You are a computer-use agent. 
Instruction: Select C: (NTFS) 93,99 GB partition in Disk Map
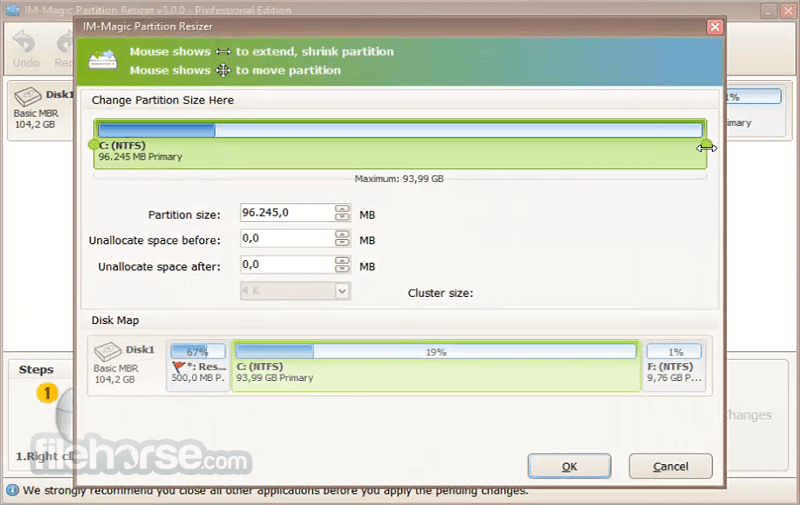[436, 366]
